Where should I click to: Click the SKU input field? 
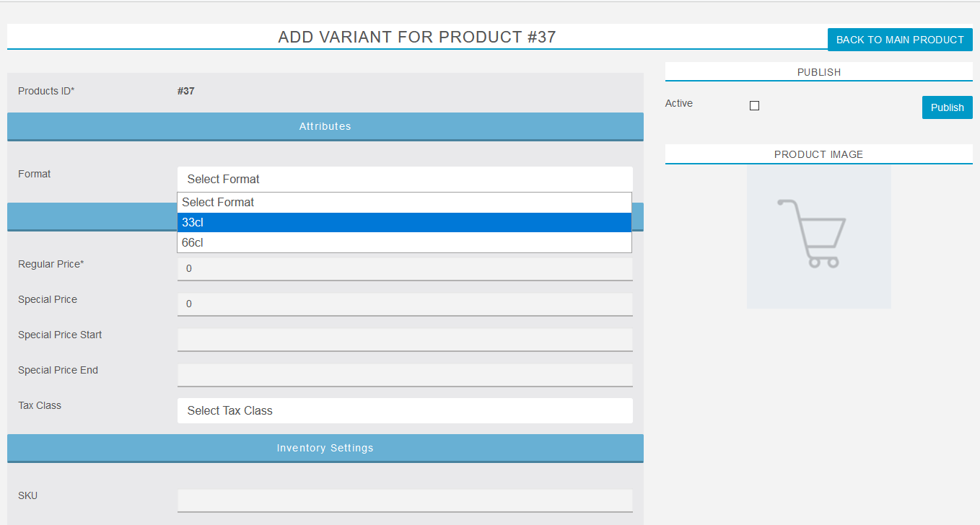pos(405,500)
